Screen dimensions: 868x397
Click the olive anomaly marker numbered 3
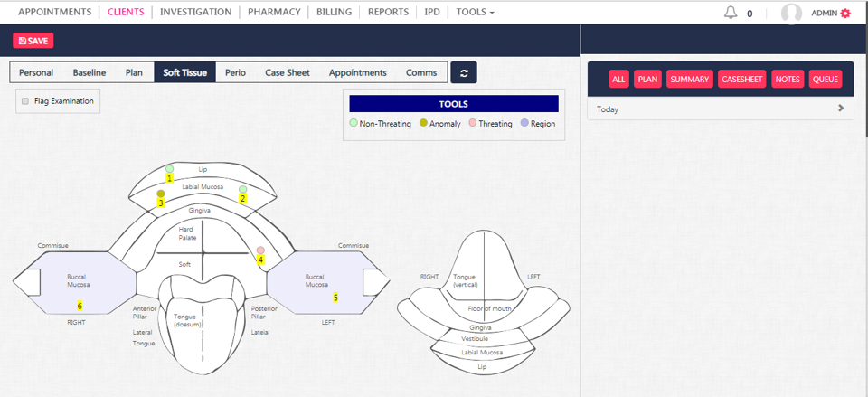click(x=161, y=194)
